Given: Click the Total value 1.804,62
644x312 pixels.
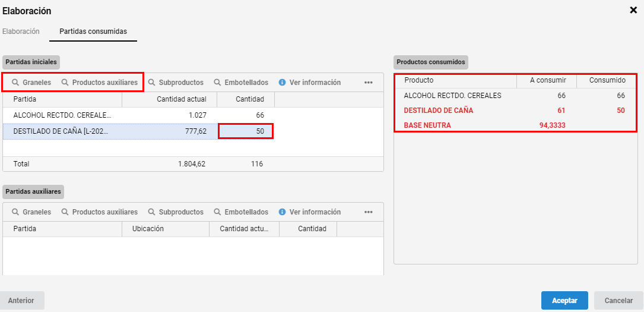Looking at the screenshot, I should pyautogui.click(x=192, y=163).
